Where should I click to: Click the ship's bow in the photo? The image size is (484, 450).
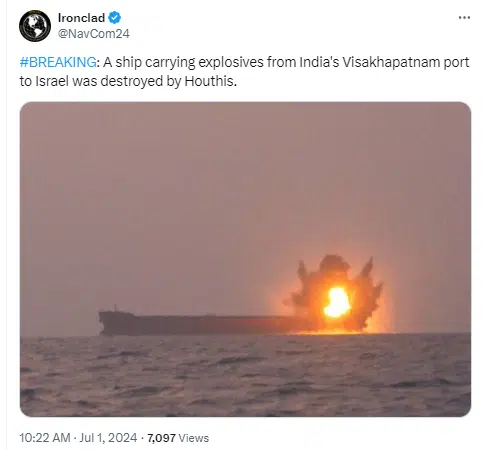coord(108,322)
